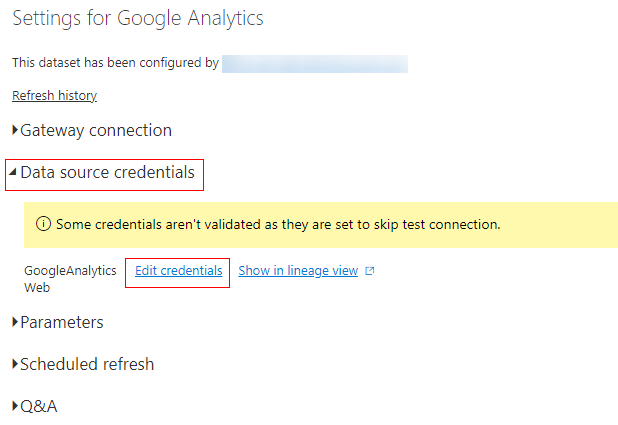Expand the Q&A section heading
Screen dimensions: 618x425
[39, 406]
